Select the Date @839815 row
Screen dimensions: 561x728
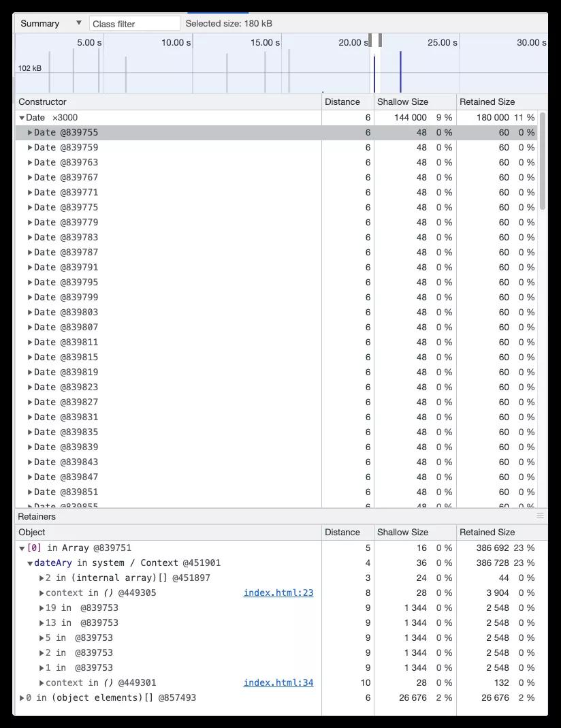point(276,357)
